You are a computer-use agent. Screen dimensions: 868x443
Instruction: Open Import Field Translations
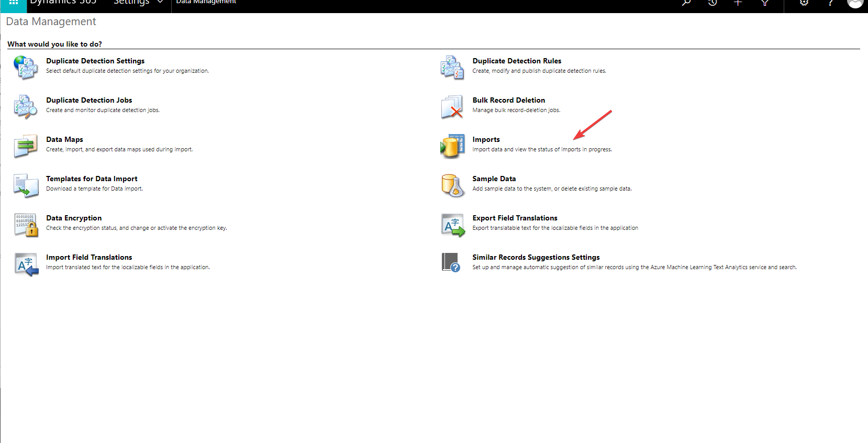[x=89, y=257]
